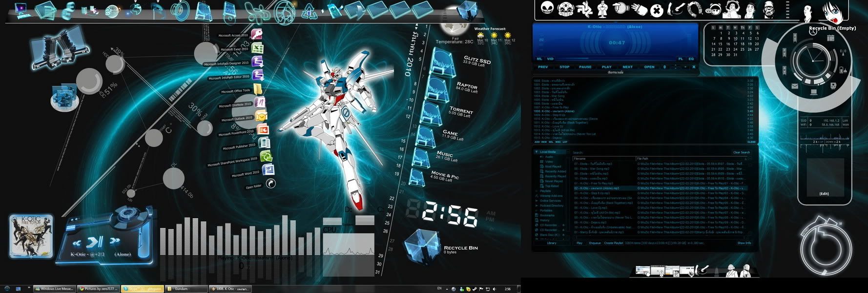
Task: Expand the Online Services tree node
Action: point(537,201)
